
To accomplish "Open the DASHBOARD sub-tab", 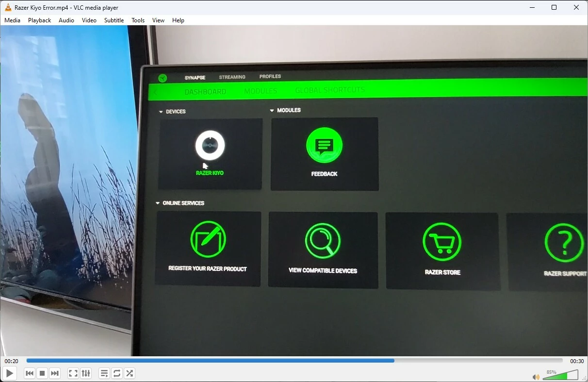I will tap(205, 92).
